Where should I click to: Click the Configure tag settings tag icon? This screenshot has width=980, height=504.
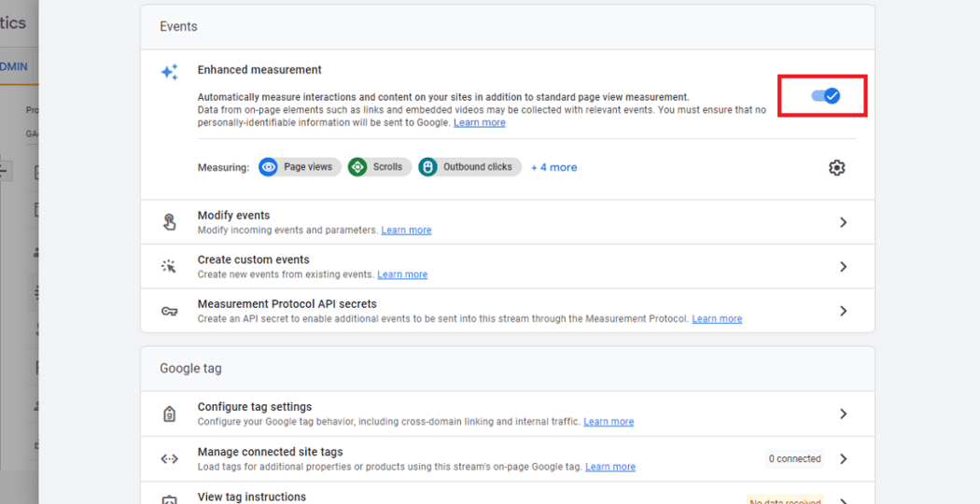pyautogui.click(x=169, y=414)
